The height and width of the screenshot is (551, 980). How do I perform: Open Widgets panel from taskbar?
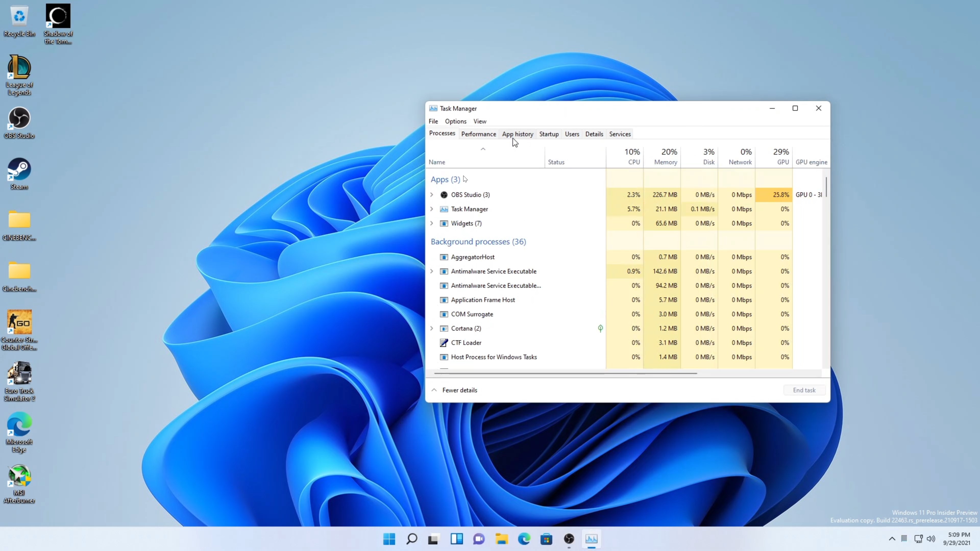pyautogui.click(x=457, y=539)
